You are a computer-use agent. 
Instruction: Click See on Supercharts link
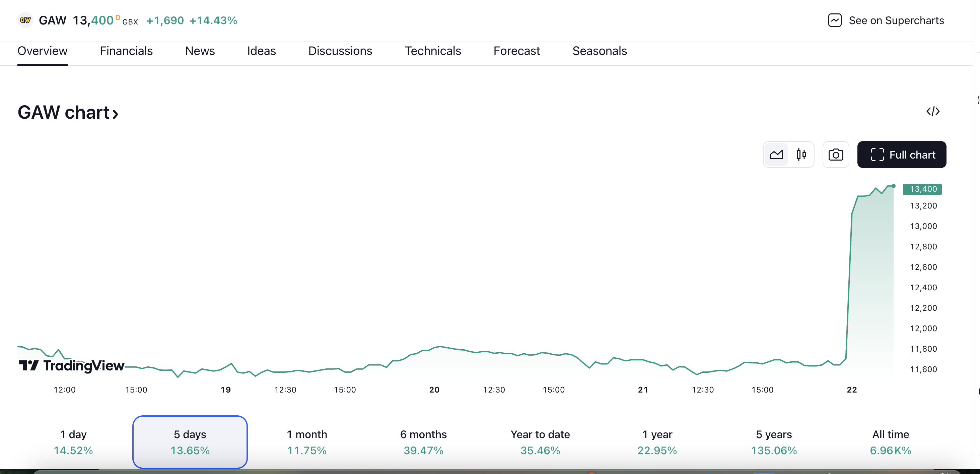[x=896, y=20]
